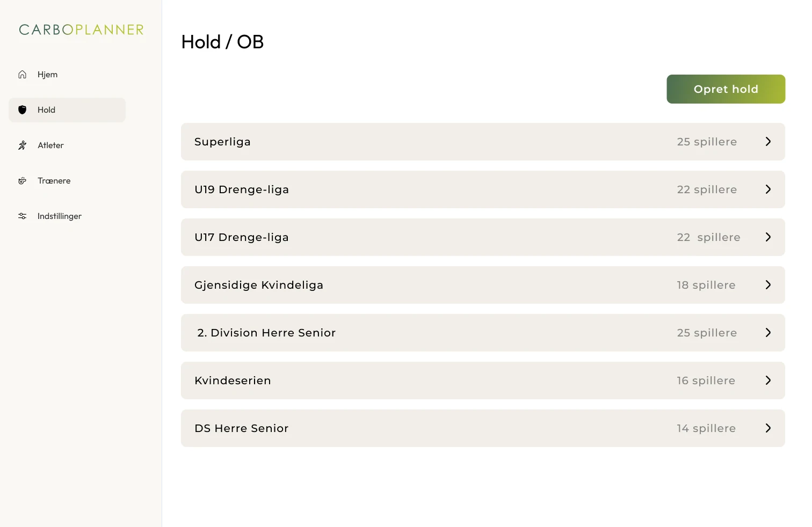
Task: Click the Atleter running figure icon
Action: click(22, 145)
